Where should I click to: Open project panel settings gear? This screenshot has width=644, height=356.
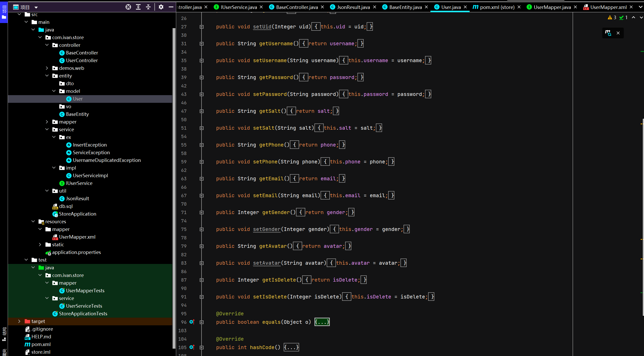tap(161, 7)
